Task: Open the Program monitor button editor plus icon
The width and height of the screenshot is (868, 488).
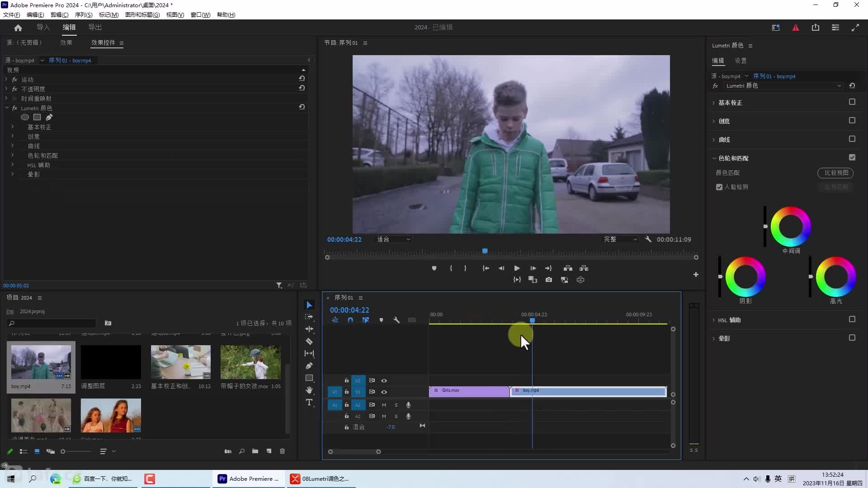Action: tap(696, 275)
